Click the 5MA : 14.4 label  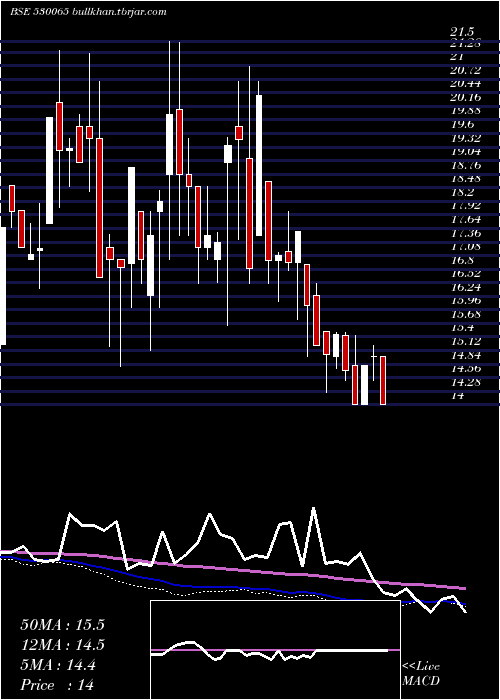(x=58, y=665)
